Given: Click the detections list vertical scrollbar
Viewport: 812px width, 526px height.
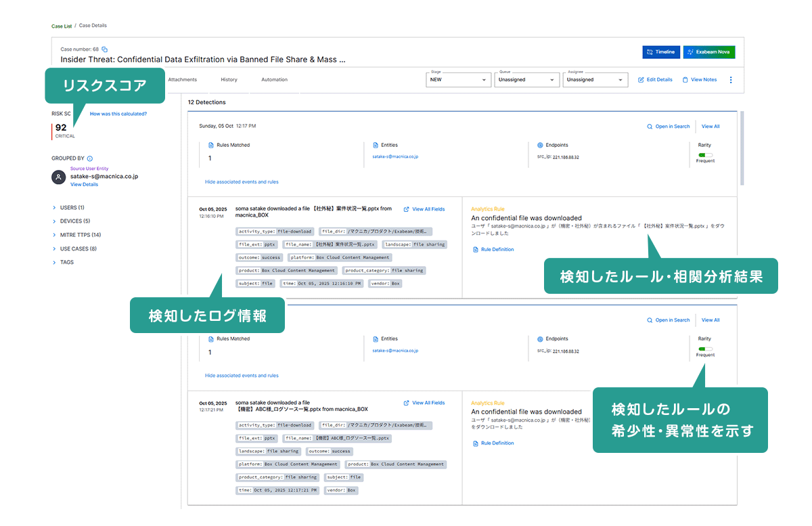Looking at the screenshot, I should coord(742,149).
